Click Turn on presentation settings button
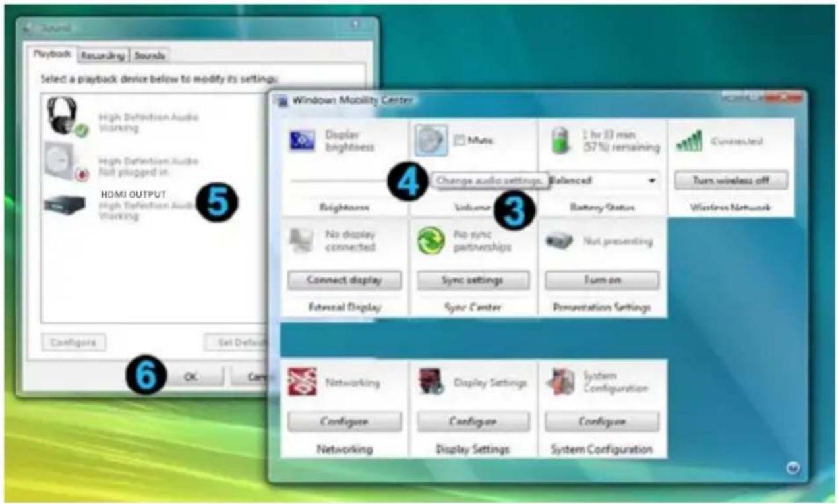The height and width of the screenshot is (504, 838). click(x=601, y=280)
